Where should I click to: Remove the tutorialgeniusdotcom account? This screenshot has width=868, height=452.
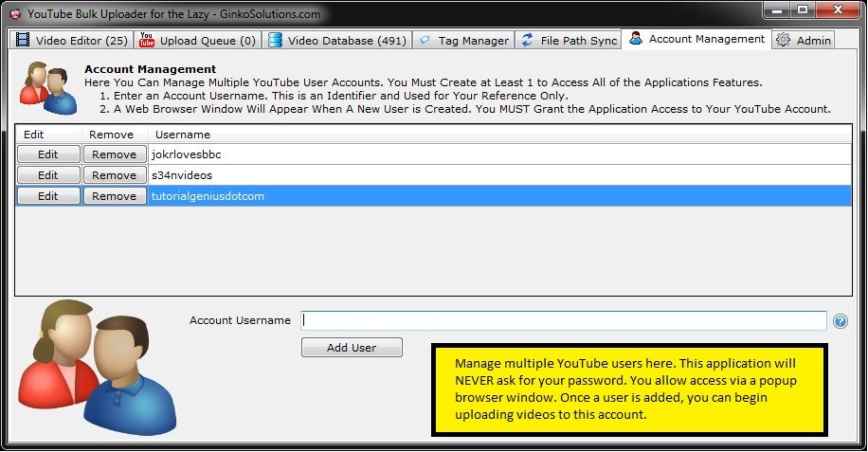coord(115,196)
